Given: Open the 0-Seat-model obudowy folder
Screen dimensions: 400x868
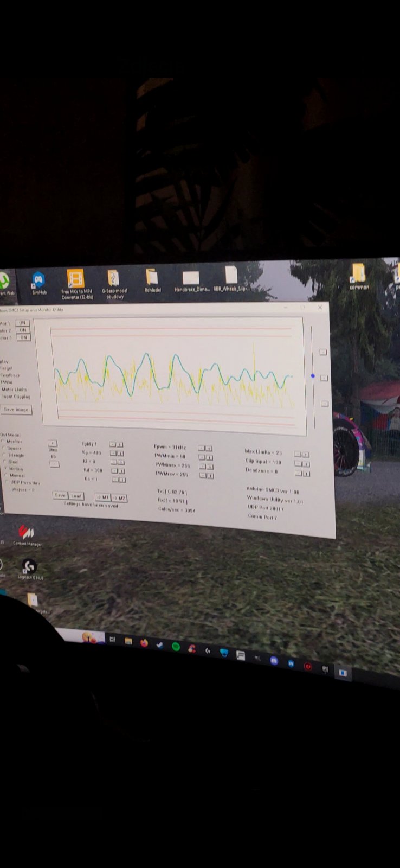Looking at the screenshot, I should [114, 284].
